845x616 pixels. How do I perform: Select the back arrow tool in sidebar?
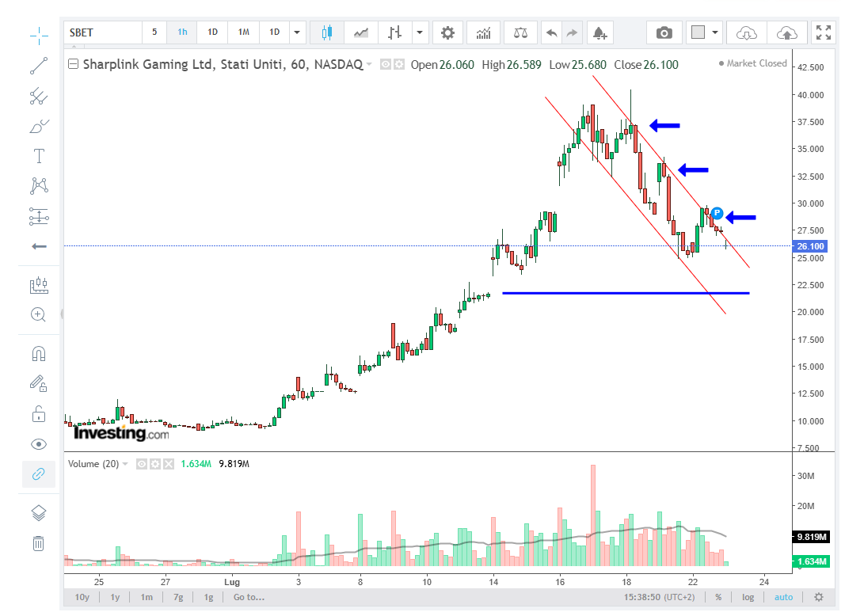click(x=39, y=246)
